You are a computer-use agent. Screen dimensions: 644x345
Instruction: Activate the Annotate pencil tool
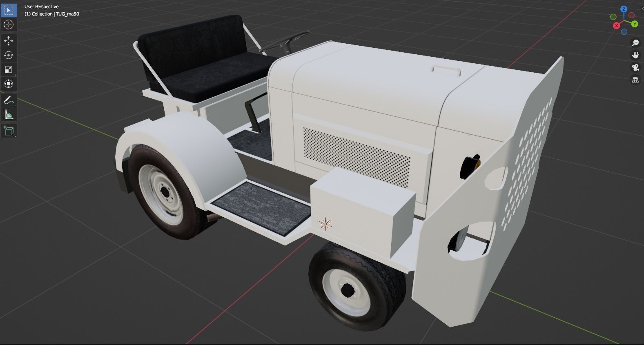click(x=9, y=100)
